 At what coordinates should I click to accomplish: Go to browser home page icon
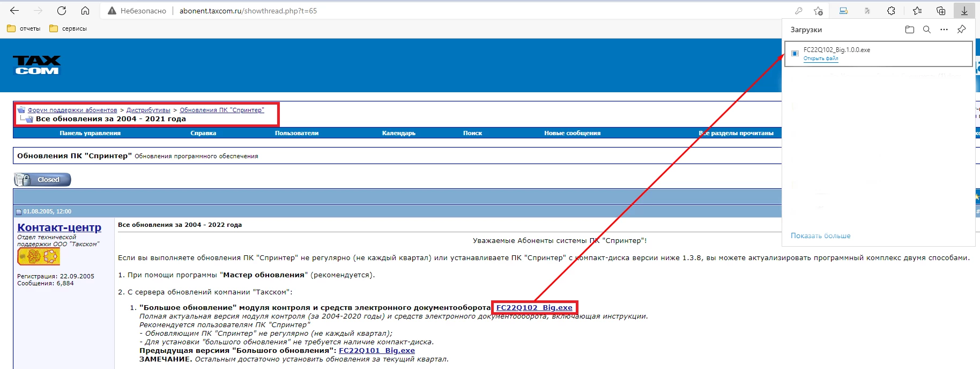pos(85,11)
